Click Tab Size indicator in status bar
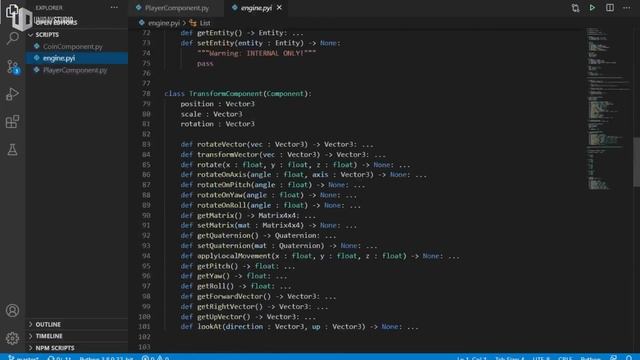Screen dimensions: 640x360 click(x=509, y=358)
